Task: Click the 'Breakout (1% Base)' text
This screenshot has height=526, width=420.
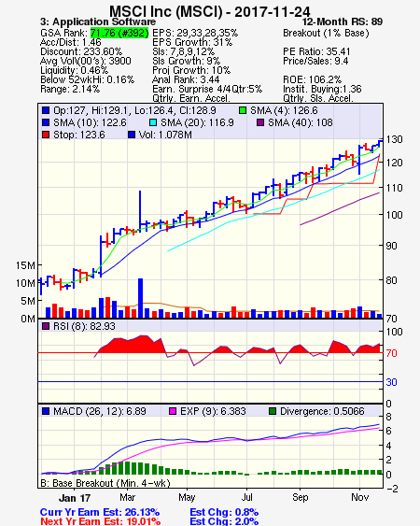Action: click(326, 33)
